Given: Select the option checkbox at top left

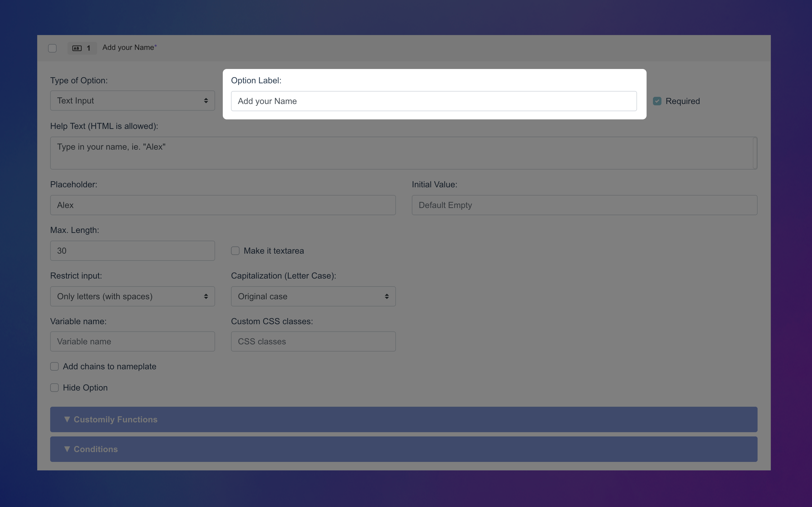Looking at the screenshot, I should (52, 48).
